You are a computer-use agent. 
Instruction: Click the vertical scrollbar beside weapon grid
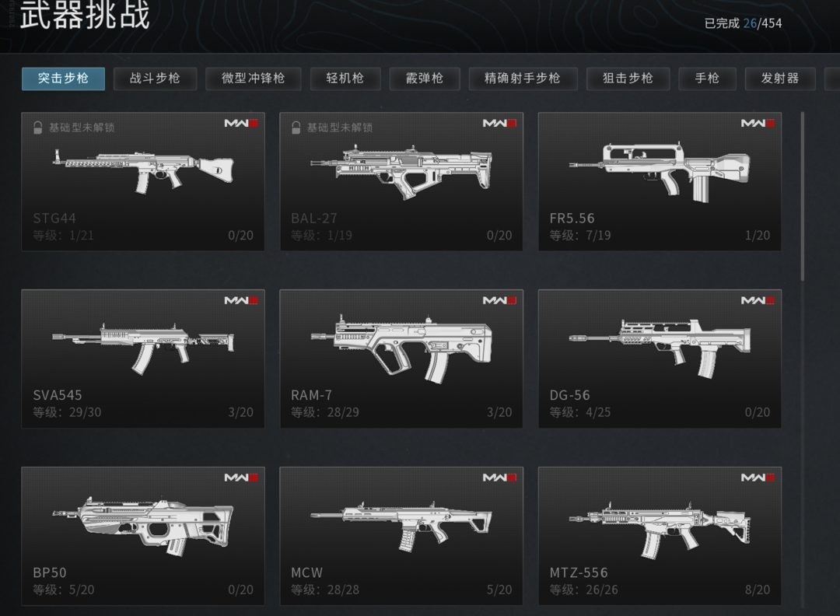point(803,196)
